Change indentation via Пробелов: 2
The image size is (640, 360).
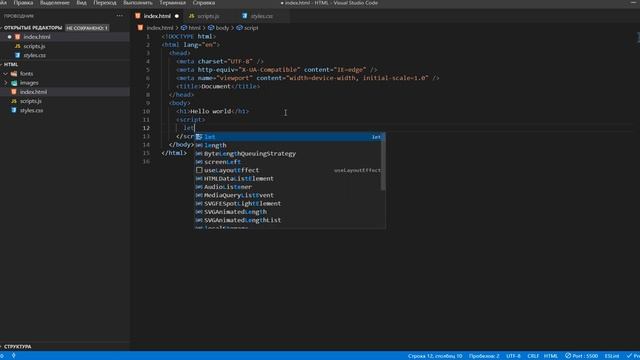pos(484,356)
